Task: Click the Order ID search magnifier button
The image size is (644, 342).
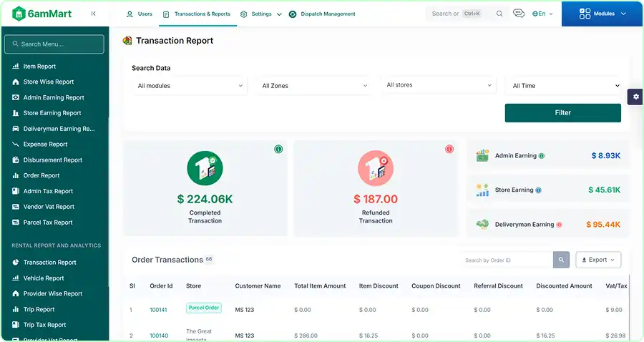Action: (561, 260)
